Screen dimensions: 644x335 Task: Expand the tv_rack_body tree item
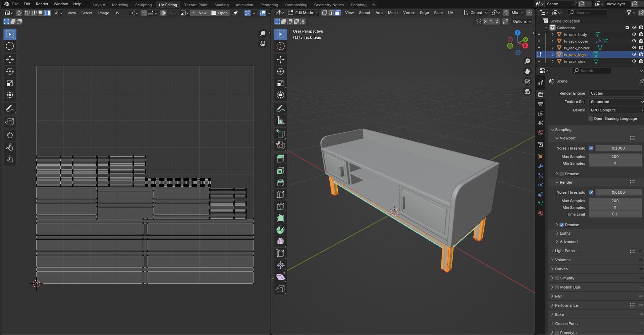[552, 34]
